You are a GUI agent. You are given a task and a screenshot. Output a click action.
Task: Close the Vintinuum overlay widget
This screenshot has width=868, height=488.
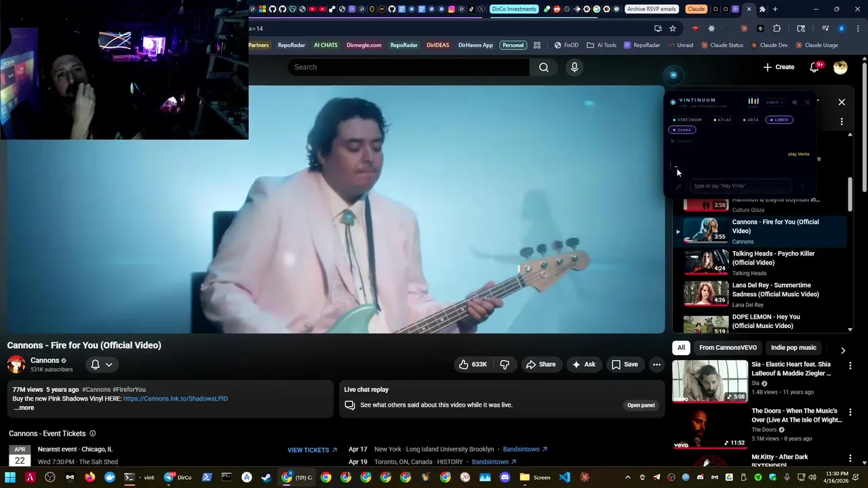click(807, 102)
